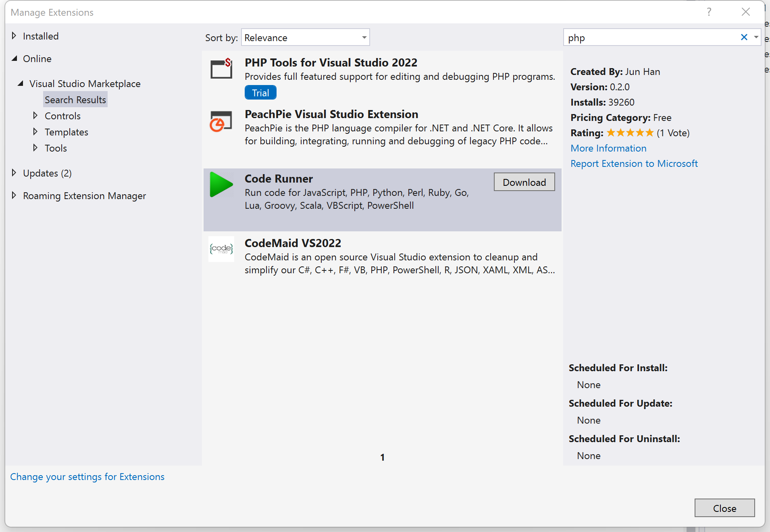Expand the Controls category
Viewport: 770px width, 532px height.
click(35, 116)
